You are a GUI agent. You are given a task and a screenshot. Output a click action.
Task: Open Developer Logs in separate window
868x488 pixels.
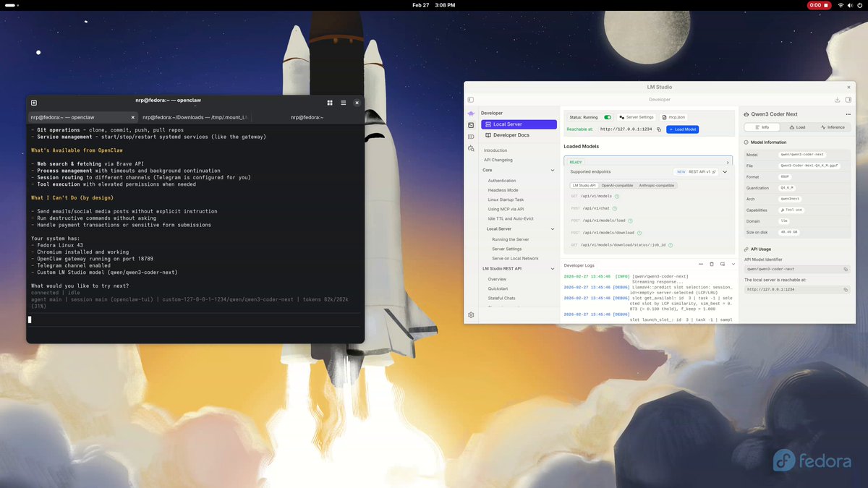click(x=723, y=265)
